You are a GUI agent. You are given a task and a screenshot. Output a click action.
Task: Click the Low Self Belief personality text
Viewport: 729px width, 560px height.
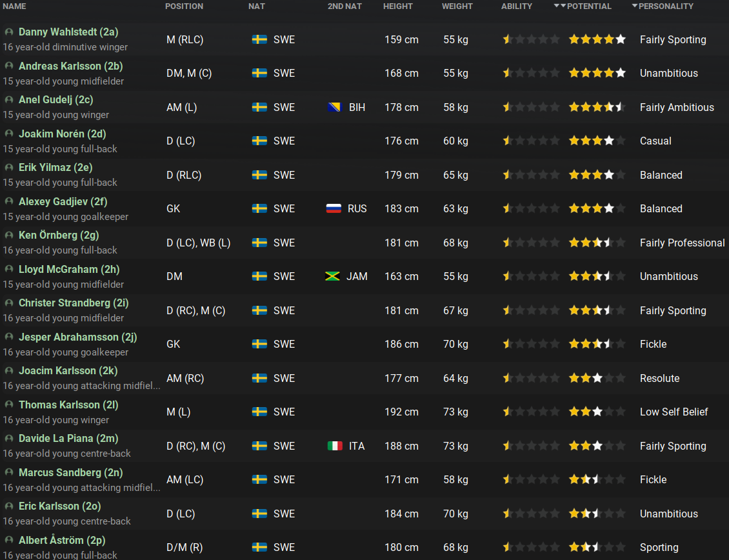(x=674, y=412)
